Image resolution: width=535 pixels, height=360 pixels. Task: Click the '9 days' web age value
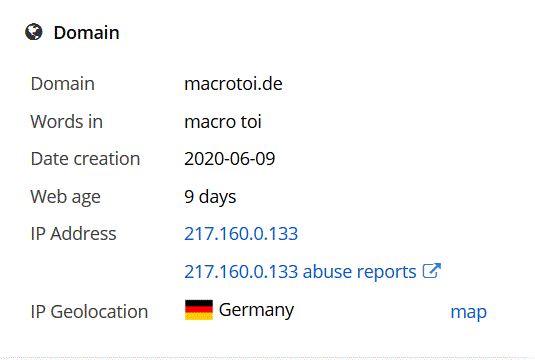[210, 197]
